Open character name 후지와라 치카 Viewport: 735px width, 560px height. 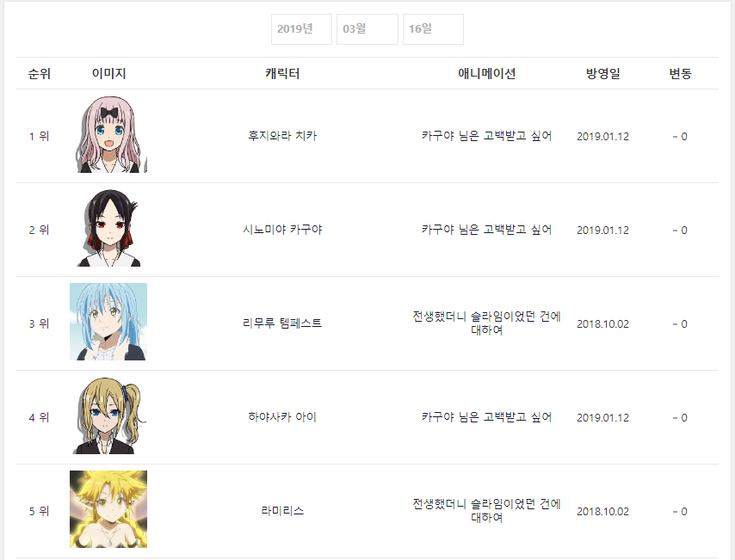click(x=282, y=136)
